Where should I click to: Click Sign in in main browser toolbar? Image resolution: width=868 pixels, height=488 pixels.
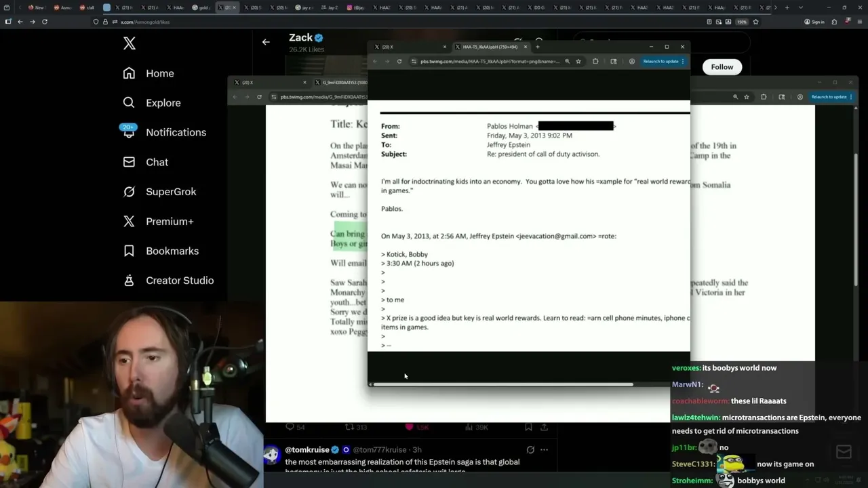[814, 22]
